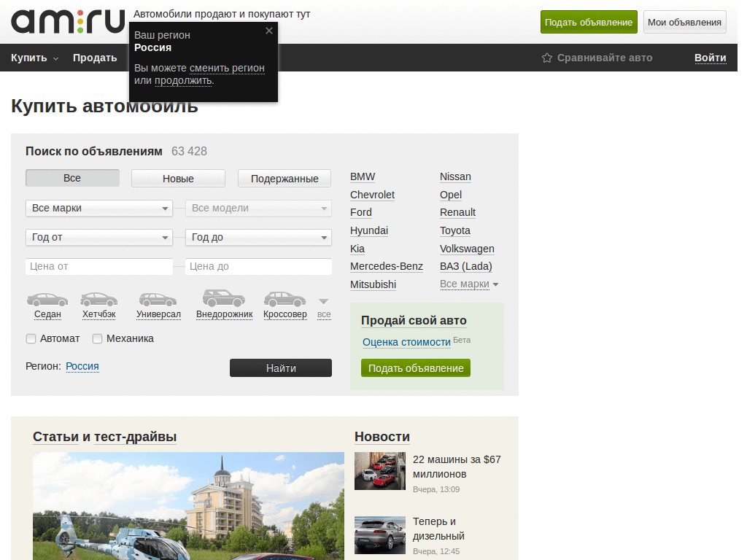Select the Opel brand link
This screenshot has width=747, height=560.
point(451,195)
